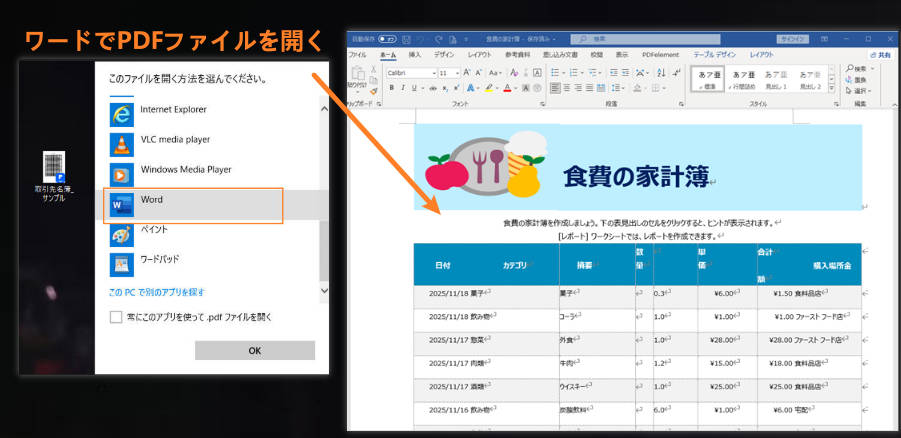Screen dimensions: 901x438
Task: Click the character border icon
Action: 537,73
